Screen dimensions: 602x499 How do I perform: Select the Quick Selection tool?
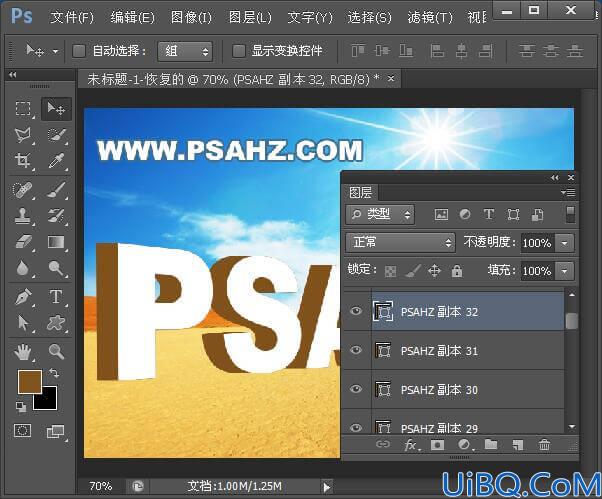pyautogui.click(x=56, y=135)
